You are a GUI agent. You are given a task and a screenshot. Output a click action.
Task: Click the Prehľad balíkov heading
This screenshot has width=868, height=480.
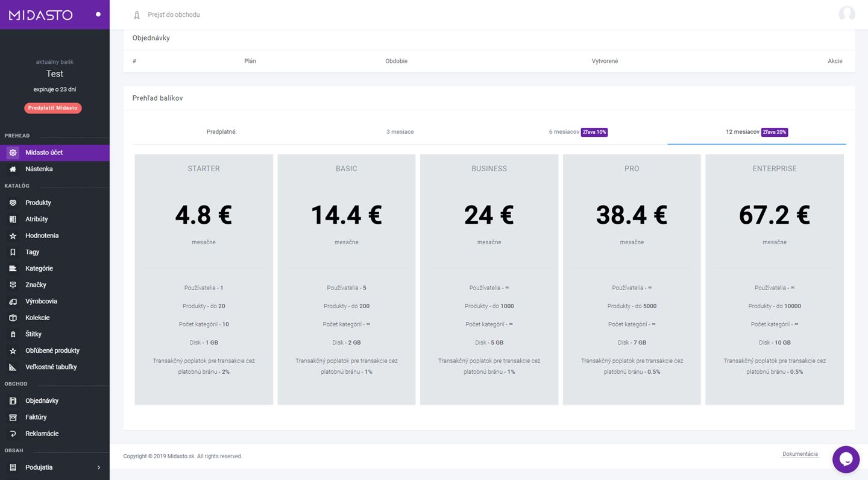[157, 98]
